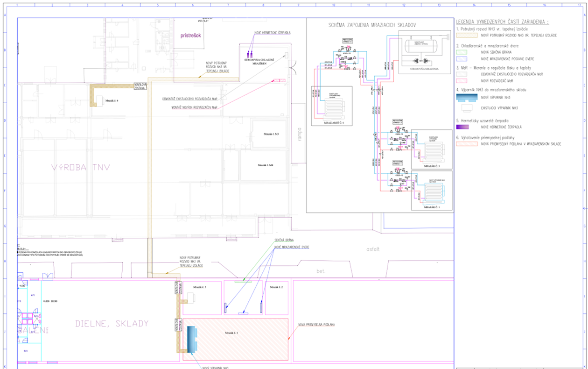This screenshot has height=369, width=588.
Task: Click the 'Mrazák č. 3' label on floor plan
Action: [200, 287]
